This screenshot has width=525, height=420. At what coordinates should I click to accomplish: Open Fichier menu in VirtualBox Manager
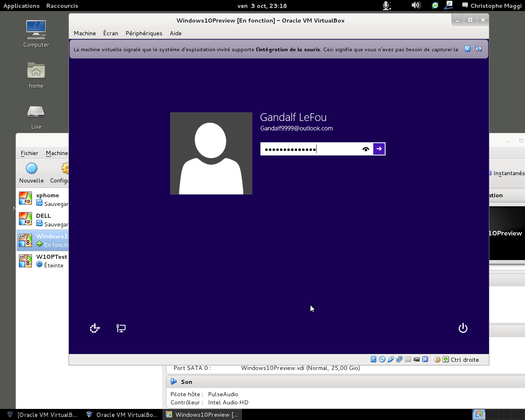pos(30,153)
